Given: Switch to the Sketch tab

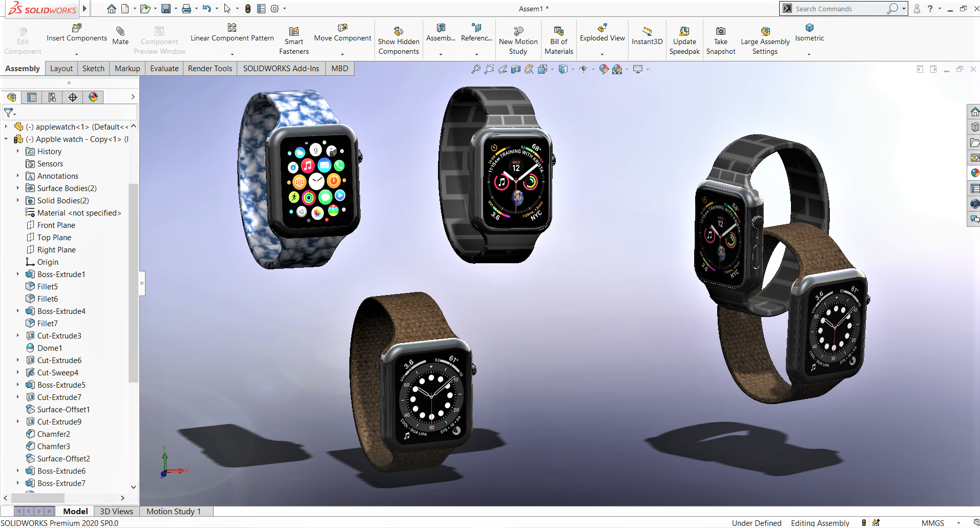Looking at the screenshot, I should pyautogui.click(x=93, y=69).
